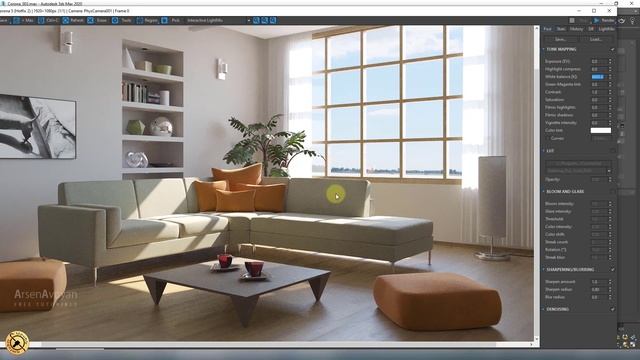The height and width of the screenshot is (360, 640).
Task: Click the first zoom magnifier icon
Action: (256, 20)
